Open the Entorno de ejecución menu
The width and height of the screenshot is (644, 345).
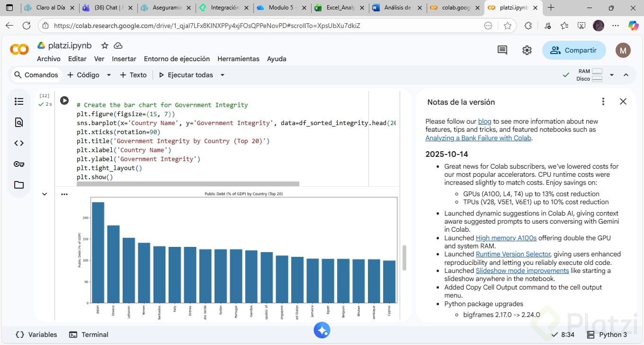tap(177, 59)
